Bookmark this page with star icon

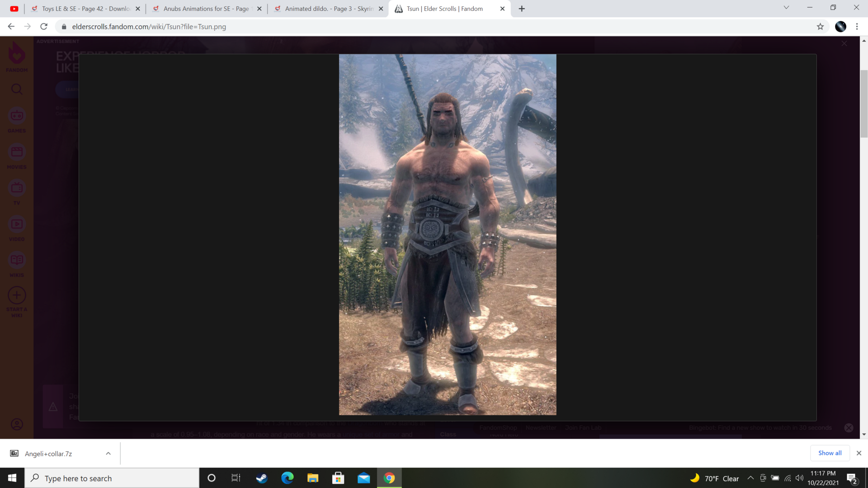tap(820, 27)
